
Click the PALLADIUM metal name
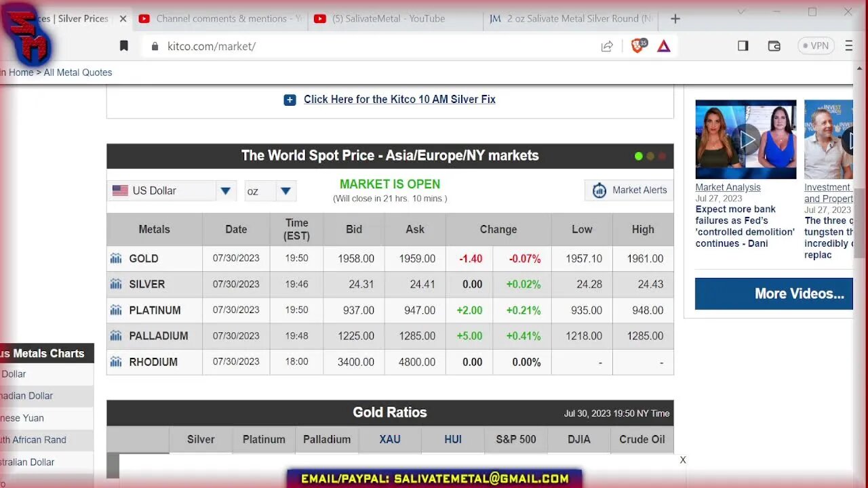[159, 336]
